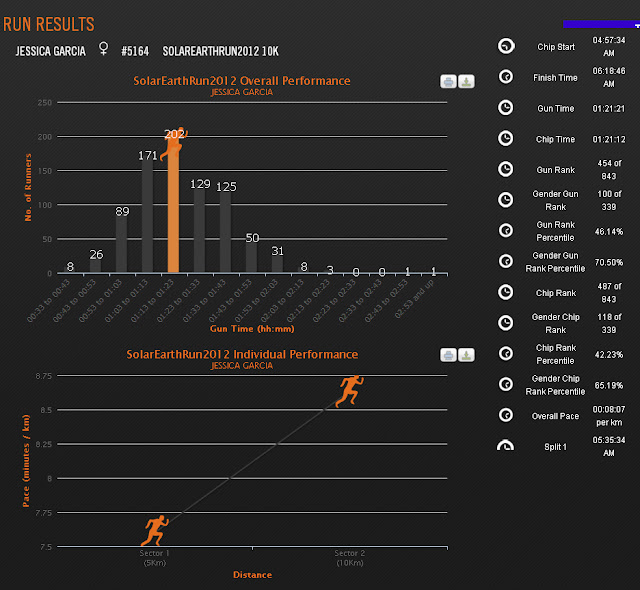Select the highlighted orange bar labeled 202

tap(173, 204)
